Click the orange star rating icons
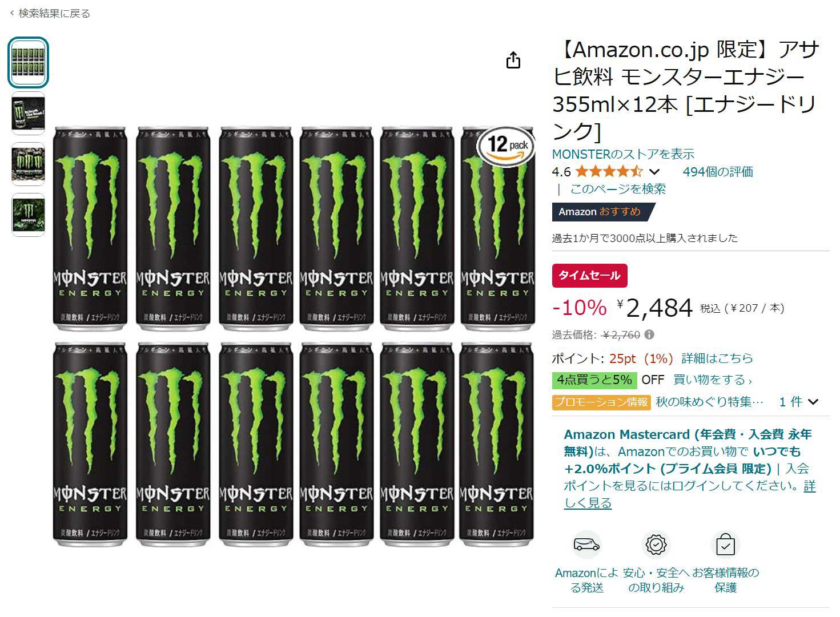The width and height of the screenshot is (840, 617). pyautogui.click(x=609, y=172)
